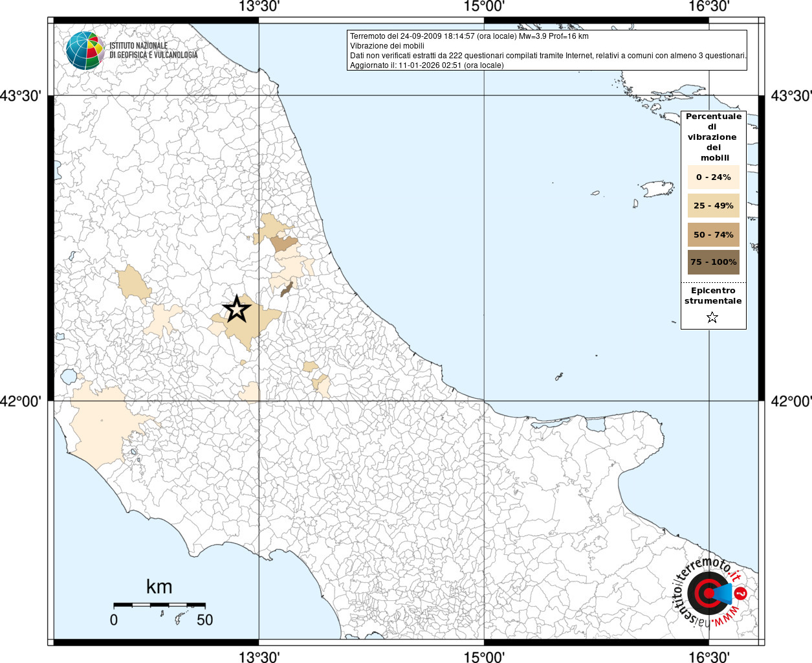Screen dimensions: 812x663
Task: Click the top 16°30' longitude label
Action: tap(709, 7)
